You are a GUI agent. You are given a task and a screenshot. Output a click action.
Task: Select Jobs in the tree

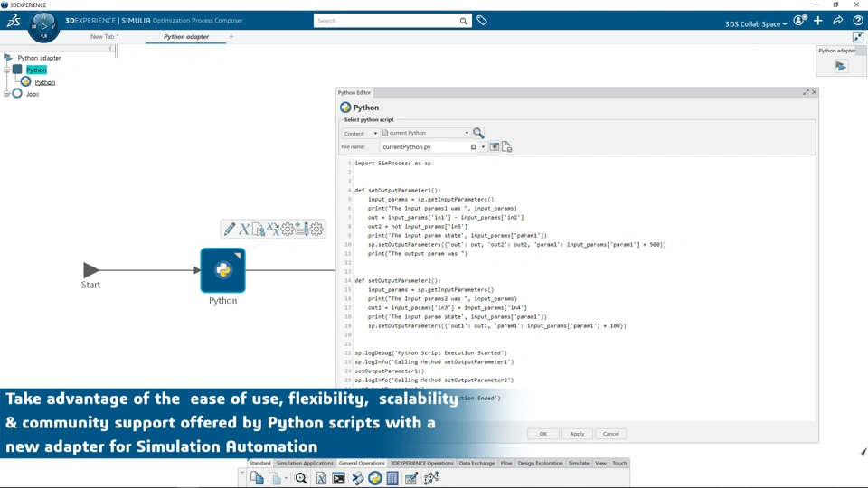33,94
